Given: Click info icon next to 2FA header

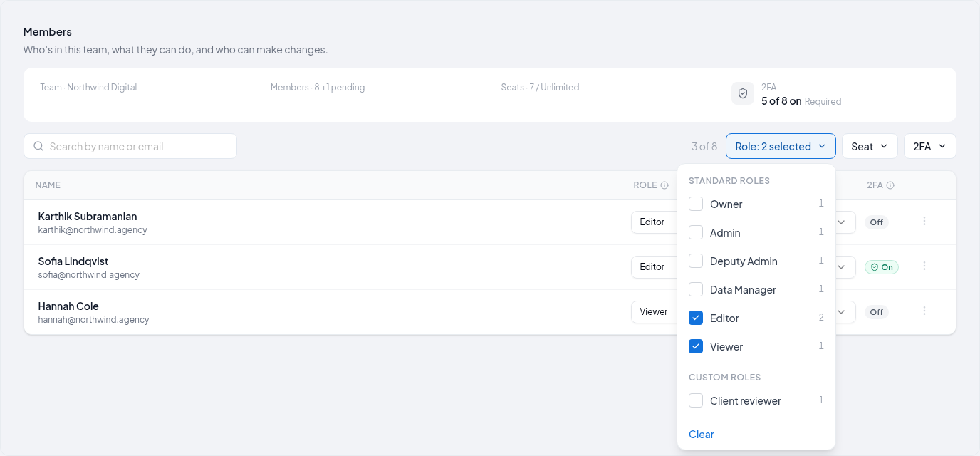Looking at the screenshot, I should coord(890,185).
